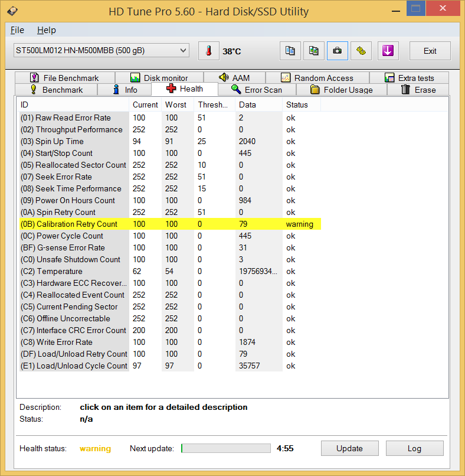This screenshot has height=476, width=465.
Task: Switch to the Disk monitor tab
Action: [x=159, y=78]
